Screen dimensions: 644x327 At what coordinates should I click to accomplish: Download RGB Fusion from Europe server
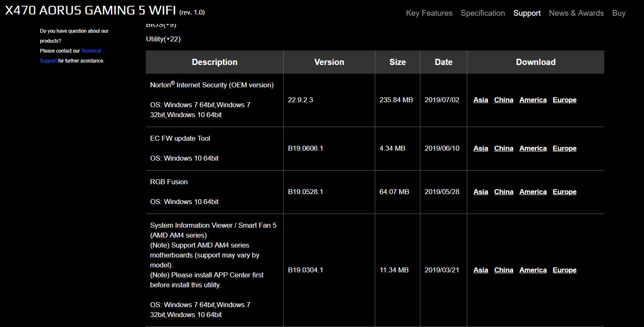point(564,192)
